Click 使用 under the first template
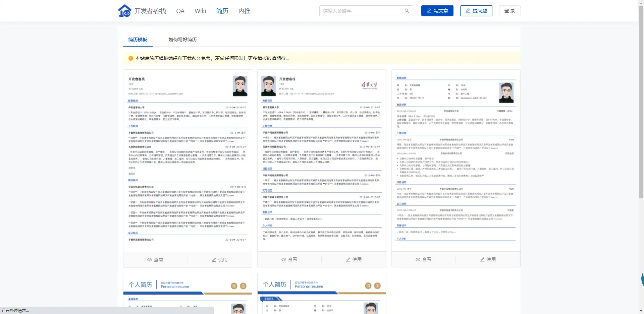Screen dimensions: 644x314 [220, 260]
